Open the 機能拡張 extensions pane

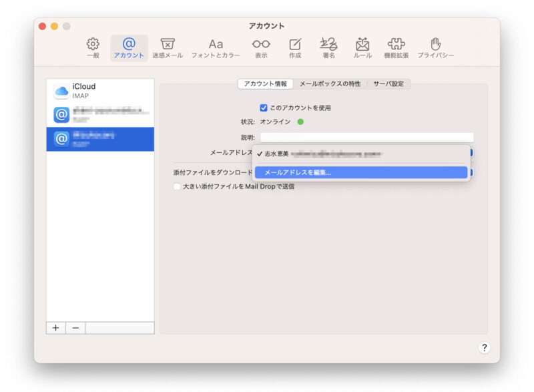click(396, 48)
